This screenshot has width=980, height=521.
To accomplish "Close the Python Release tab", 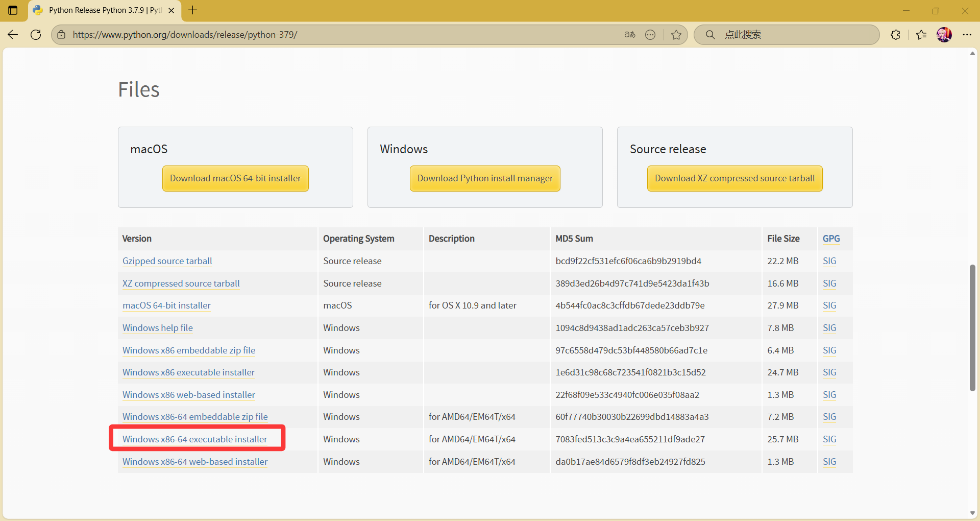I will [171, 10].
